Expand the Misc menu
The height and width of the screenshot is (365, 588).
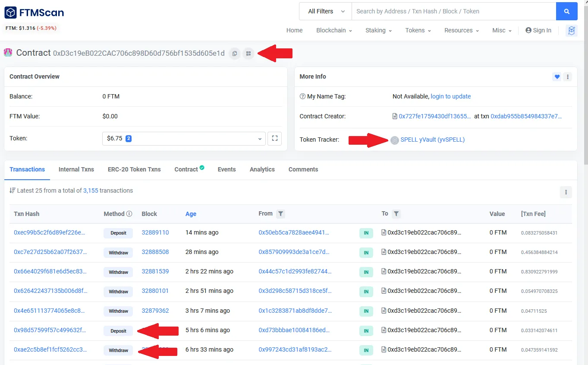[x=502, y=30]
